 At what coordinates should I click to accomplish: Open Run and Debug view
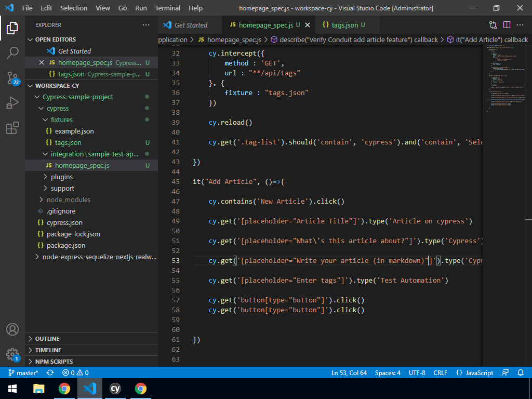point(12,103)
